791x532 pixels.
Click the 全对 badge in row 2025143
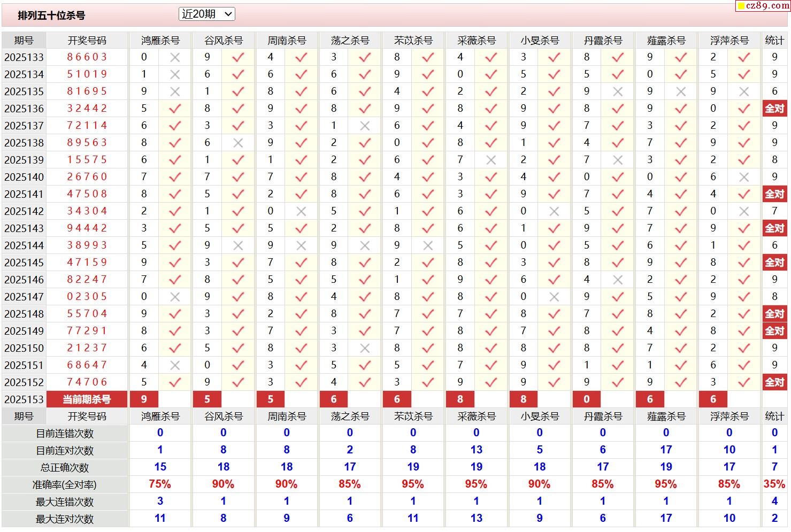click(x=774, y=228)
